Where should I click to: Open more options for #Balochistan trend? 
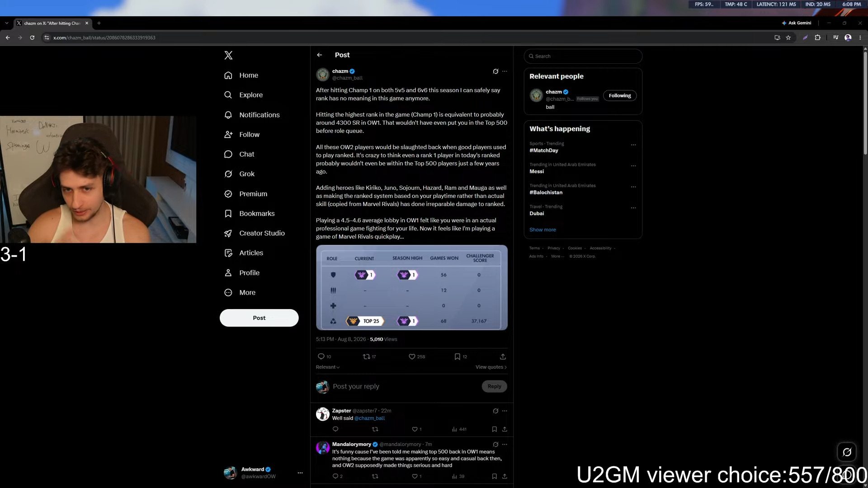pos(633,187)
